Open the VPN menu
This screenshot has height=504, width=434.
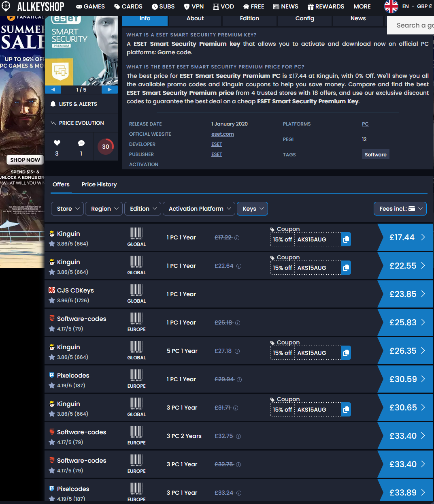pyautogui.click(x=194, y=6)
